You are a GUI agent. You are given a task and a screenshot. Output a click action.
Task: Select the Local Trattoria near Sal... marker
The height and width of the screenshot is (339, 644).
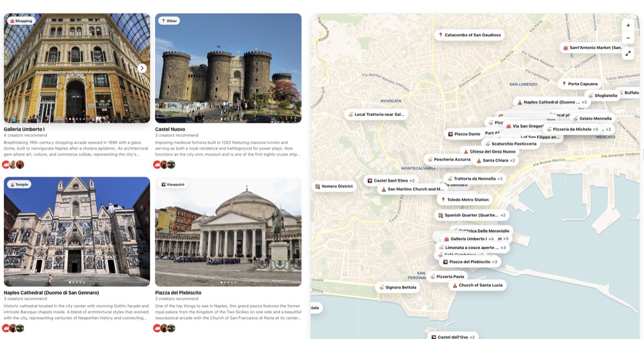(376, 114)
